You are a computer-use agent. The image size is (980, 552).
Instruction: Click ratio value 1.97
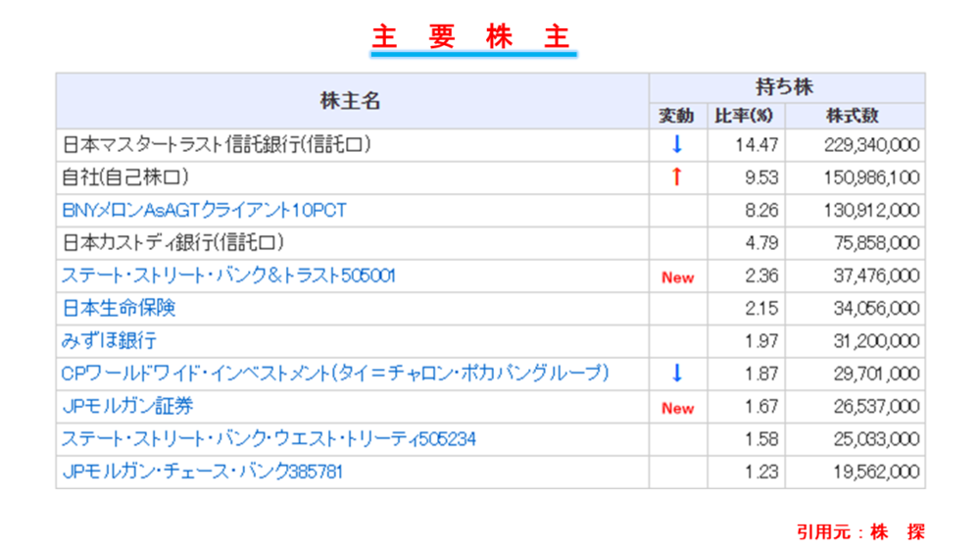coord(761,340)
